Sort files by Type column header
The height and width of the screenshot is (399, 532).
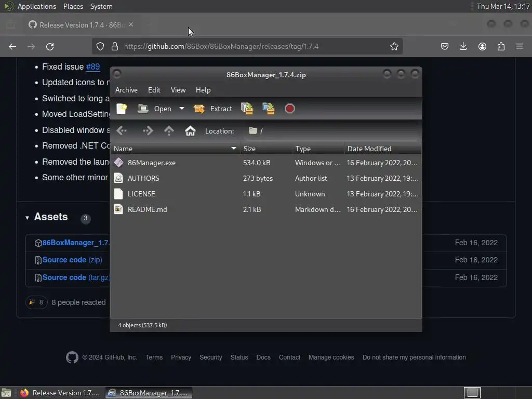pyautogui.click(x=318, y=149)
